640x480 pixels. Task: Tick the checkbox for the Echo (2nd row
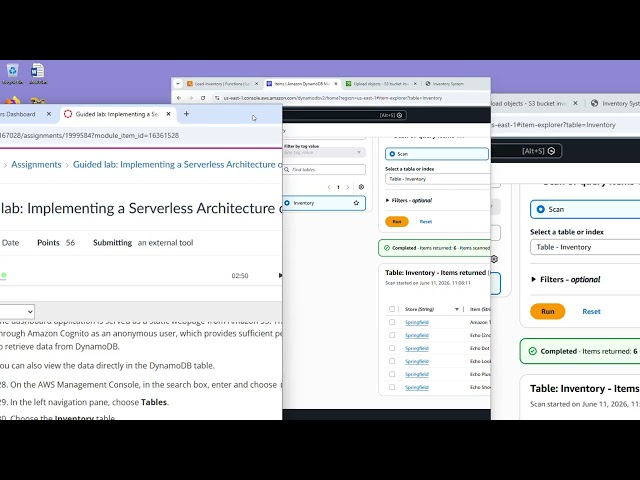tap(392, 335)
